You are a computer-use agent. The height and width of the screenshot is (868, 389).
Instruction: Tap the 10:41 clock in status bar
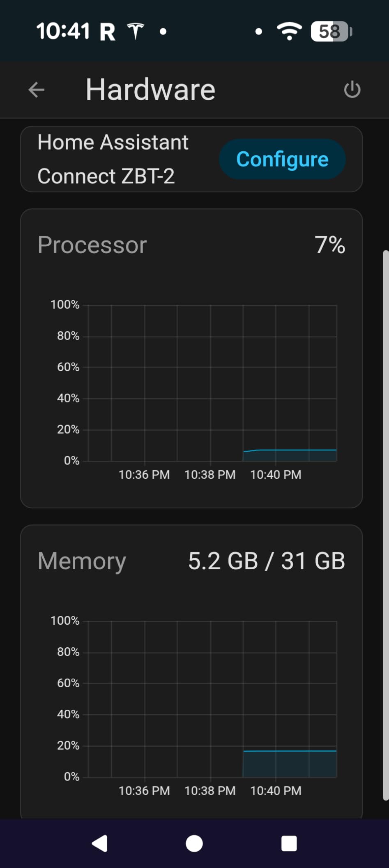click(63, 31)
